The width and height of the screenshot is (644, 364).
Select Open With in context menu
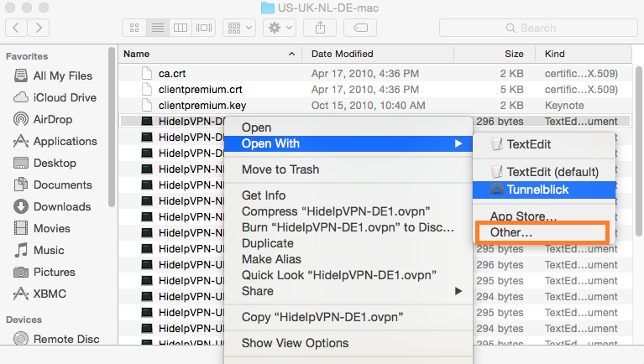pos(348,143)
